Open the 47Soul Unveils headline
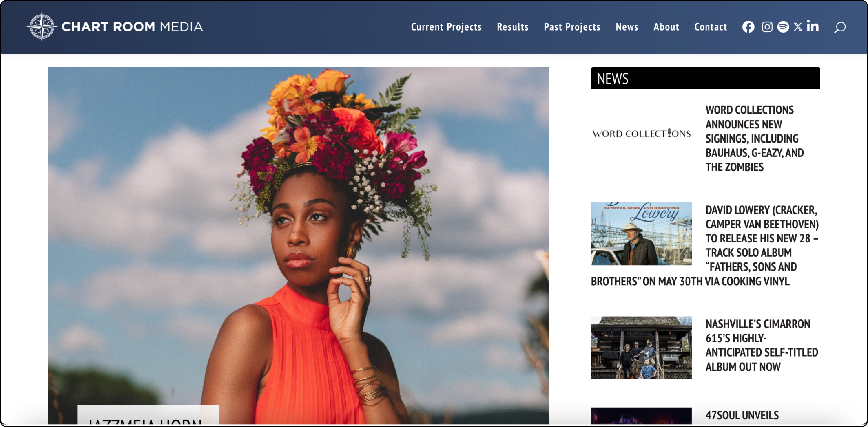 (742, 415)
